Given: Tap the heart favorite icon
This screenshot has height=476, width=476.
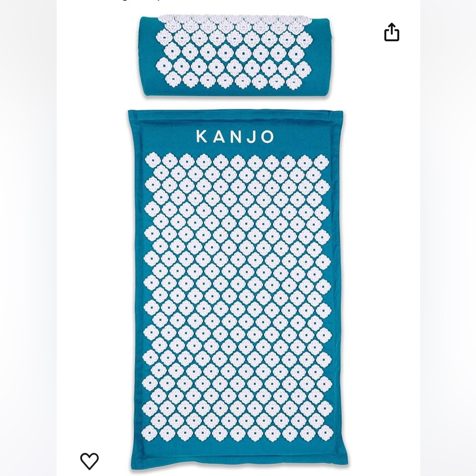Looking at the screenshot, I should click(x=89, y=461).
